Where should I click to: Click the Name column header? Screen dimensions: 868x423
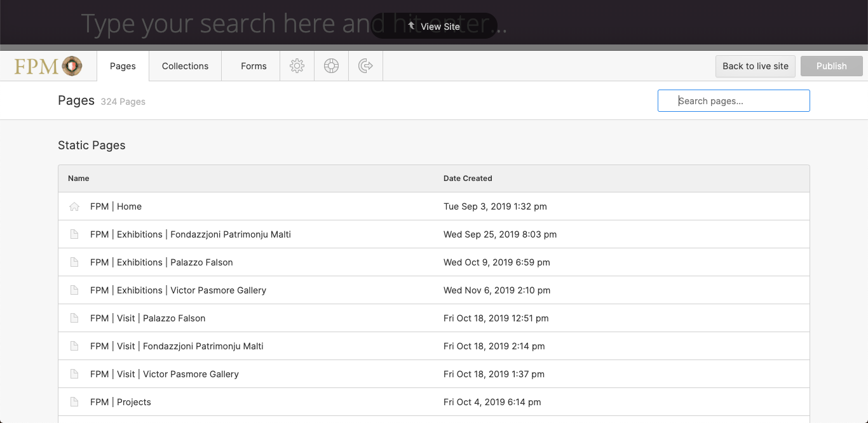point(79,178)
